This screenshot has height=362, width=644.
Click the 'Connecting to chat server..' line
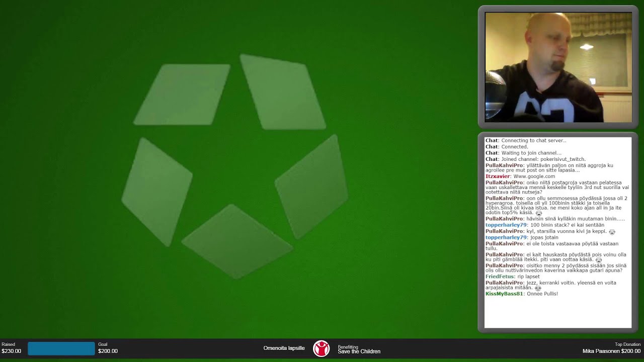click(x=525, y=141)
